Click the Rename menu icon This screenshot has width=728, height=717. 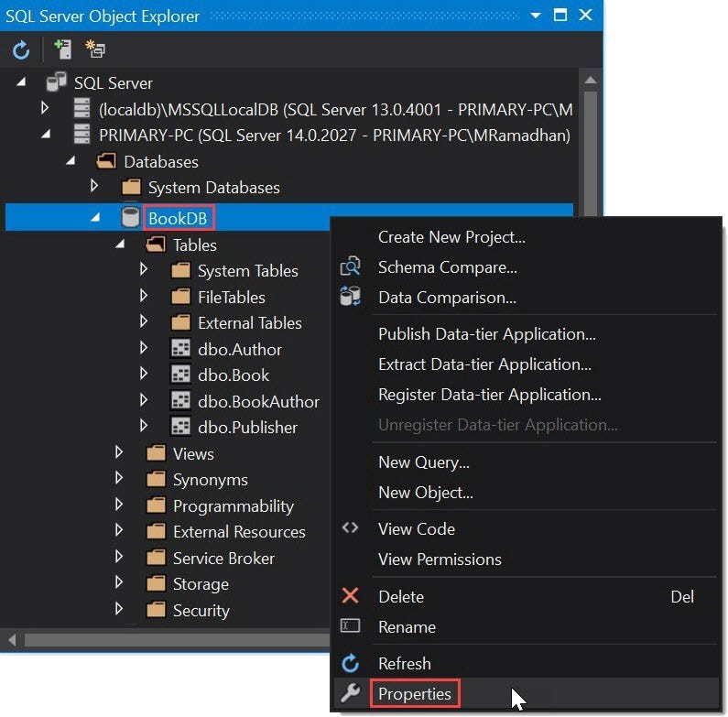click(350, 626)
